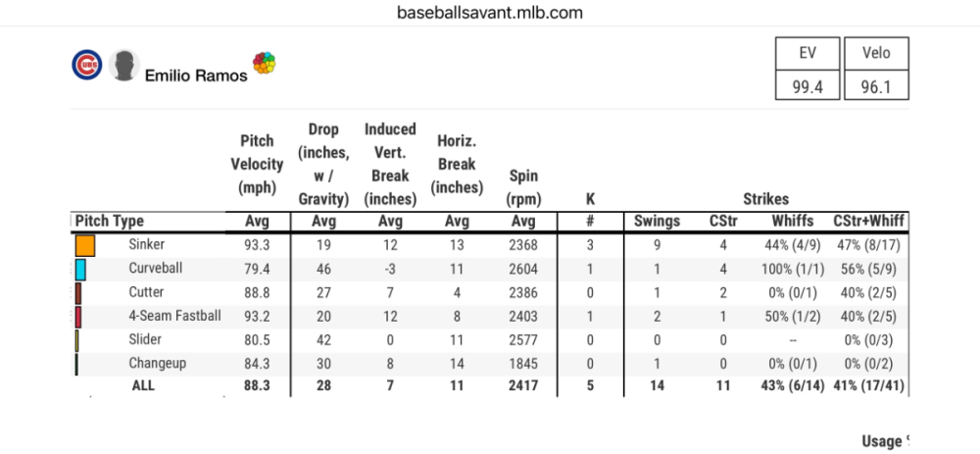This screenshot has height=454, width=980.
Task: Click the EV 99.4 stat box
Action: (x=808, y=69)
